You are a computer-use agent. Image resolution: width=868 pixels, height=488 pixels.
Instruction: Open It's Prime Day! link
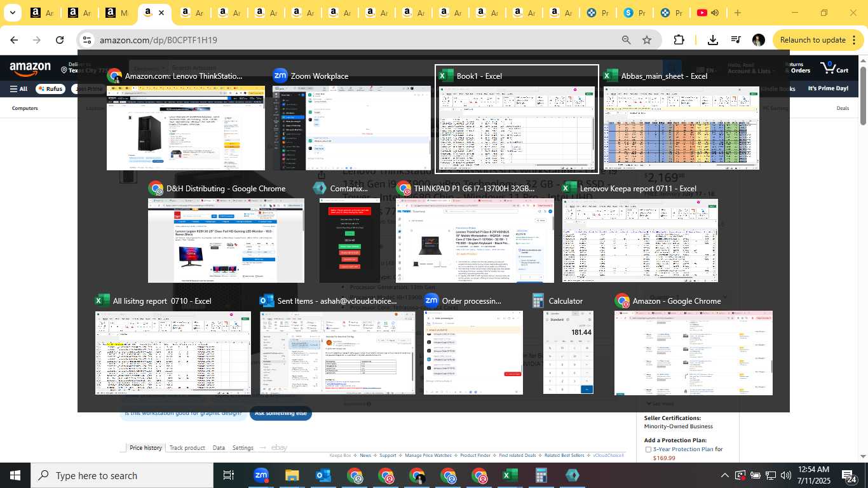[x=828, y=88]
